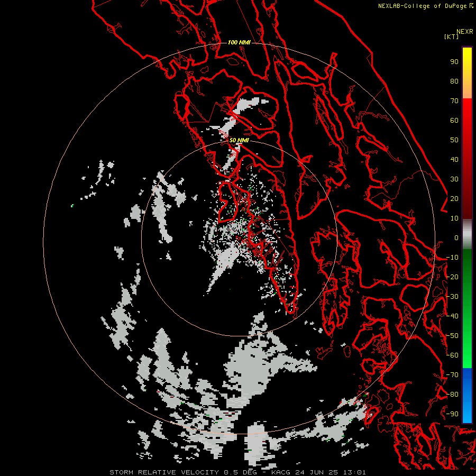Screen dimensions: 476x476
Task: Click the 100 NMI range ring label
Action: pos(239,42)
